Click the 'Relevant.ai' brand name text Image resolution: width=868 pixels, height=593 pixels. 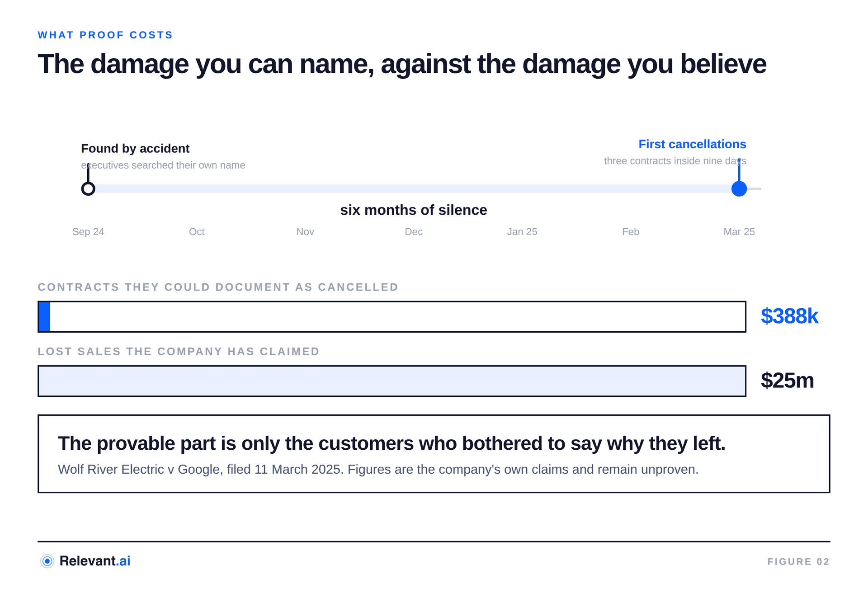pyautogui.click(x=95, y=561)
